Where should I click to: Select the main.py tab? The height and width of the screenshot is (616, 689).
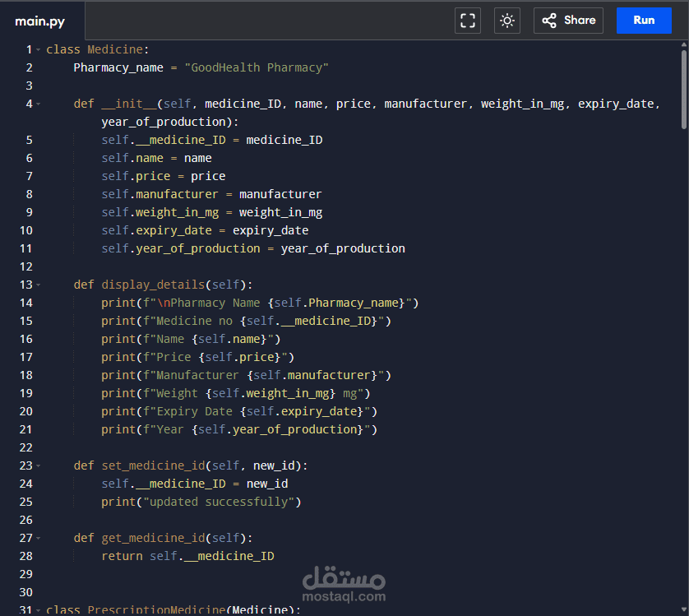[x=40, y=21]
